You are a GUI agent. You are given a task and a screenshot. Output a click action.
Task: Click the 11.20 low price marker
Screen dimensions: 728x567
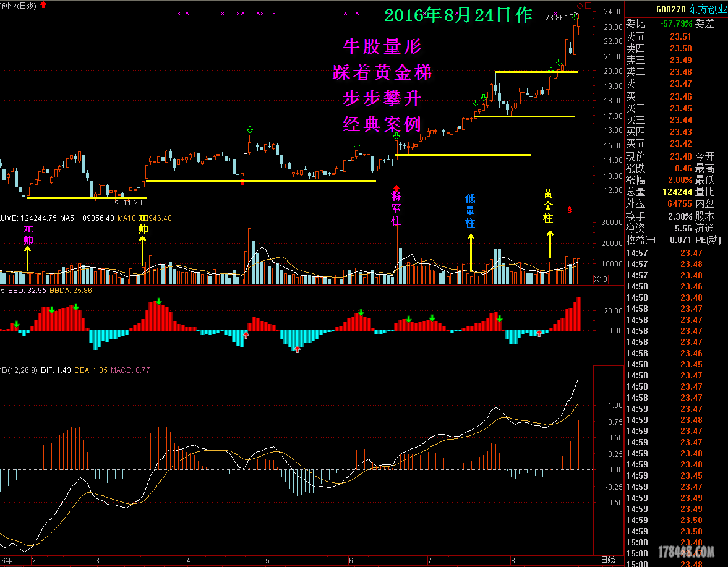click(x=132, y=202)
